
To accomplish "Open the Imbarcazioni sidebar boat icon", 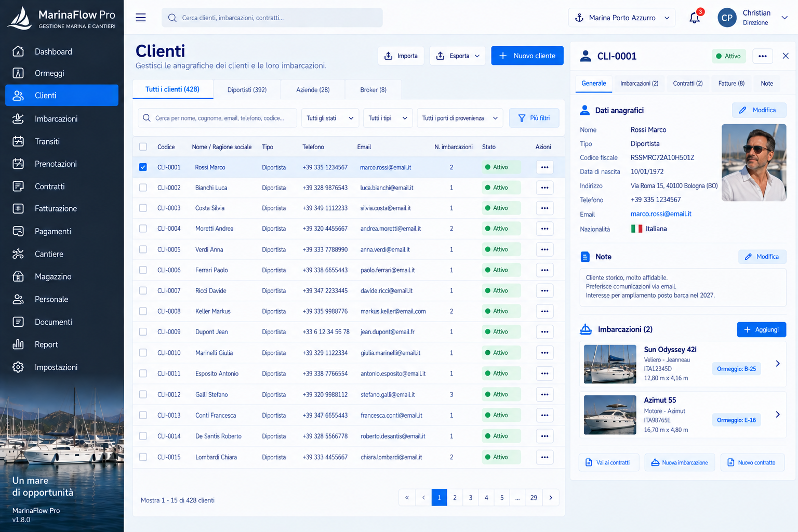I will tap(18, 118).
